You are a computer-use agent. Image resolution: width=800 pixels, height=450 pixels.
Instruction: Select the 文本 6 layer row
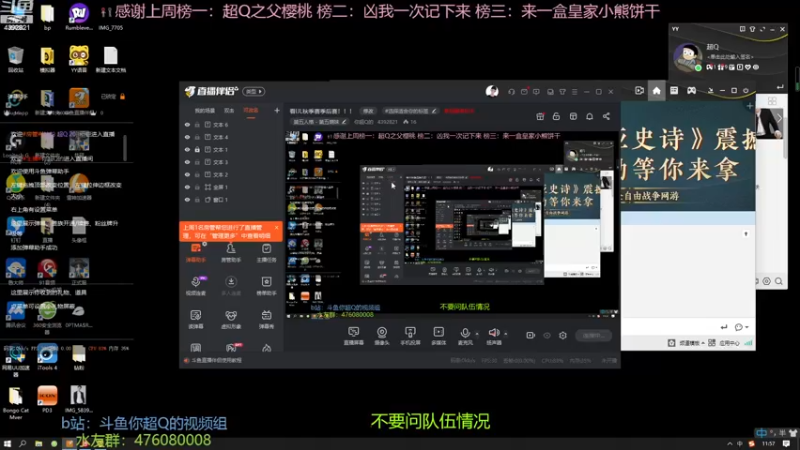click(x=231, y=124)
